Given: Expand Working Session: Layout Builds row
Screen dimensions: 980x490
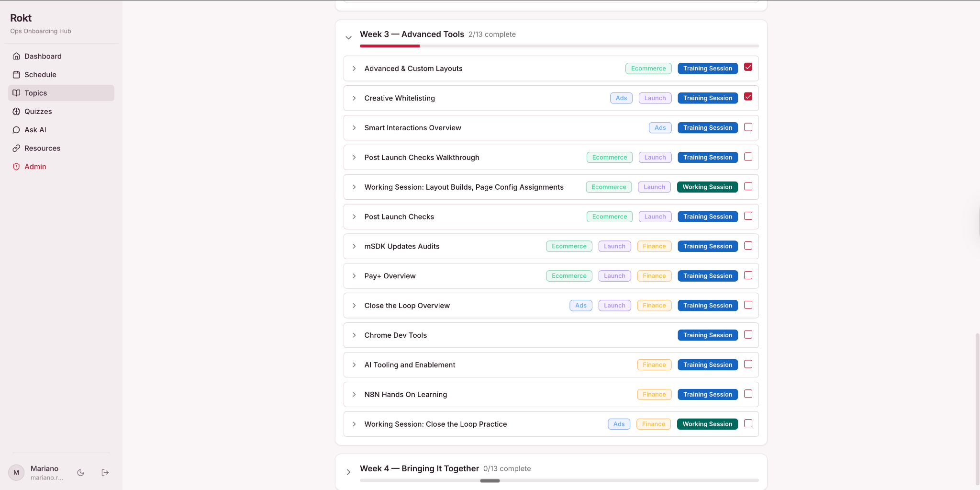Looking at the screenshot, I should point(354,187).
